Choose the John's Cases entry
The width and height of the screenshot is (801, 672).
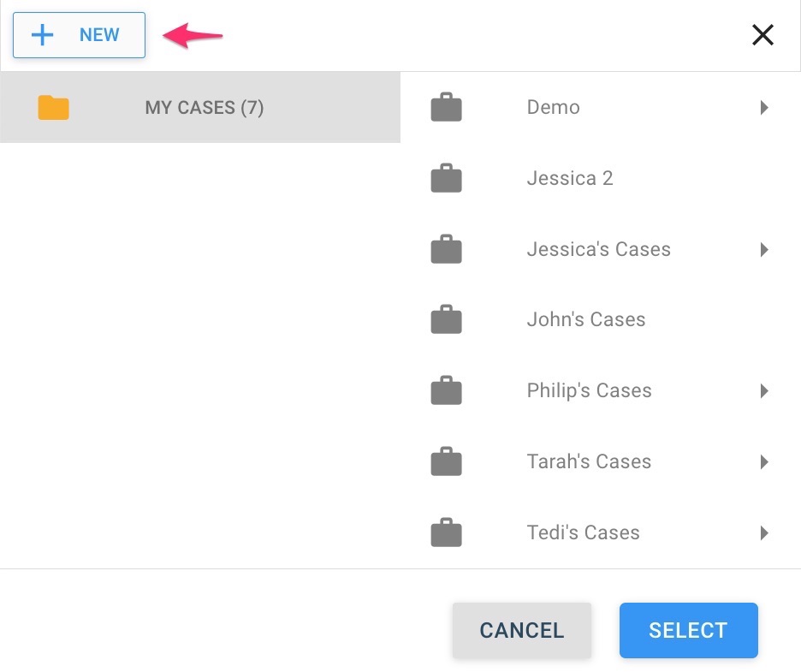click(586, 320)
